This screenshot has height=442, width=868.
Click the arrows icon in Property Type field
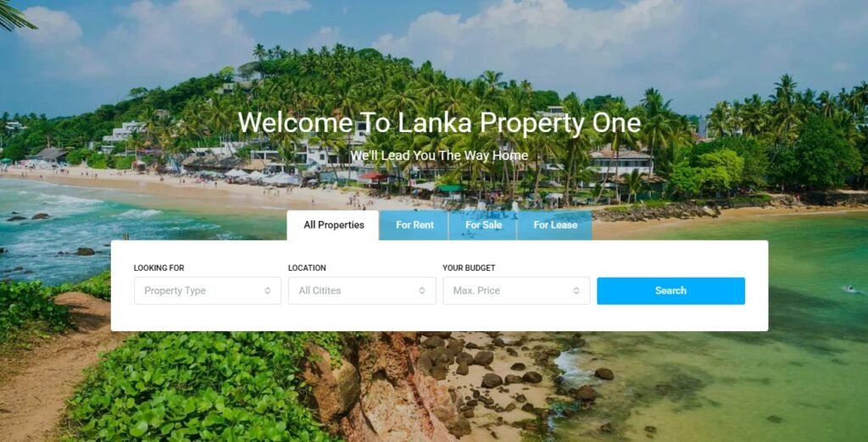coord(267,290)
